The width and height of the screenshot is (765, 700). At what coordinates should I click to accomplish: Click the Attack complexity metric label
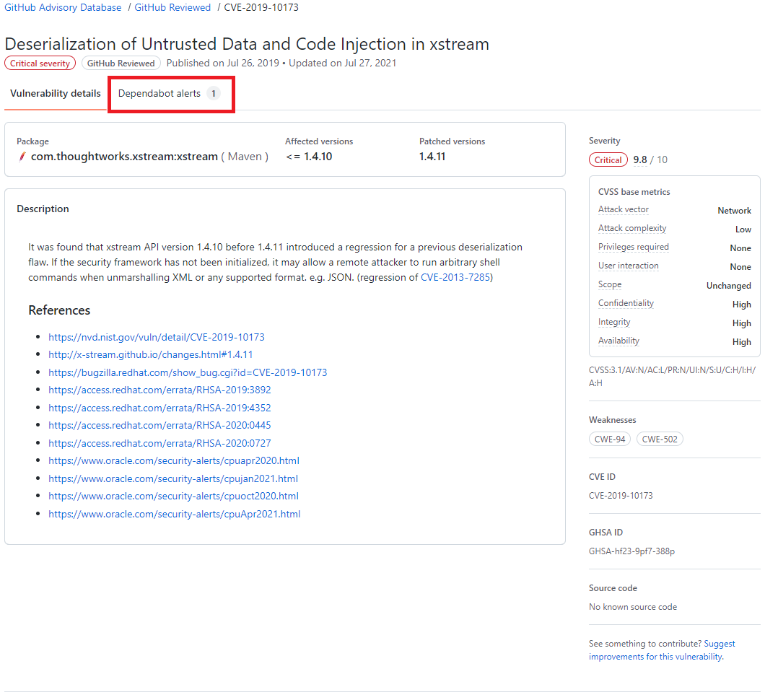pos(631,228)
